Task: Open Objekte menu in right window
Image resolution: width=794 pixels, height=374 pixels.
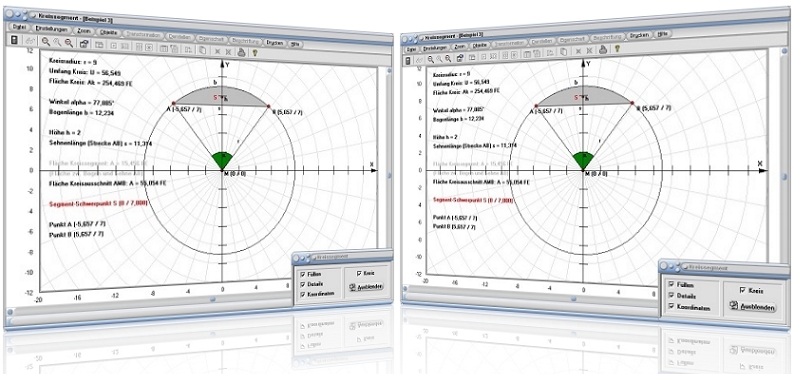Action: tap(480, 45)
